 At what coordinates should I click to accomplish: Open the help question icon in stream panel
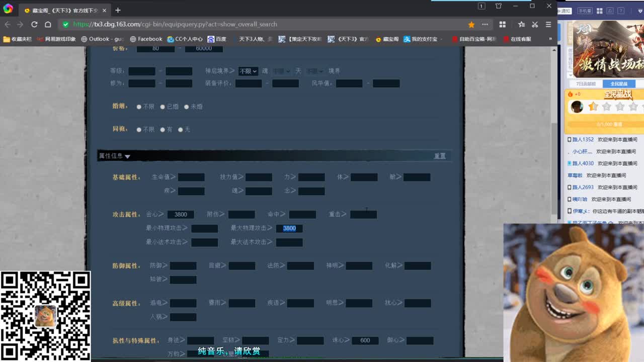point(620,11)
